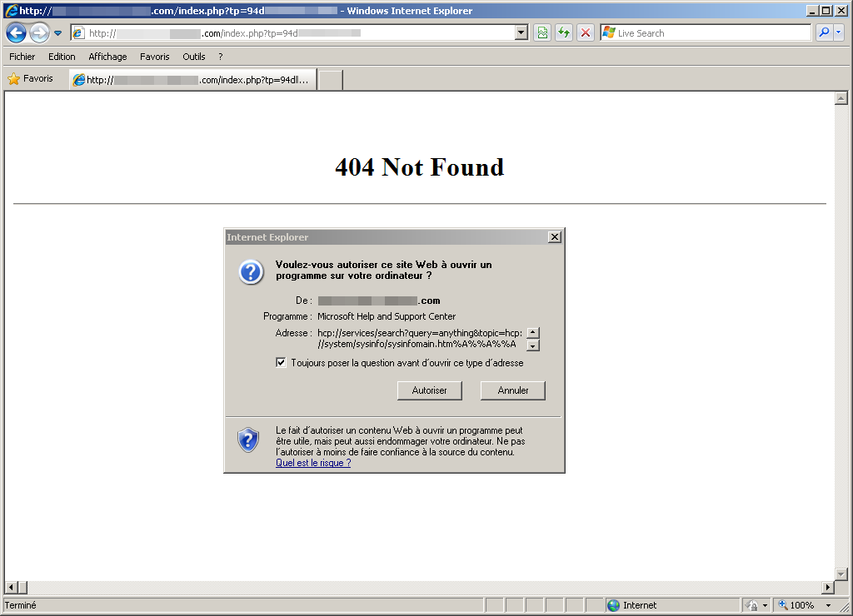Click the Microsoft Help and Support Center text
853x616 pixels.
387,316
